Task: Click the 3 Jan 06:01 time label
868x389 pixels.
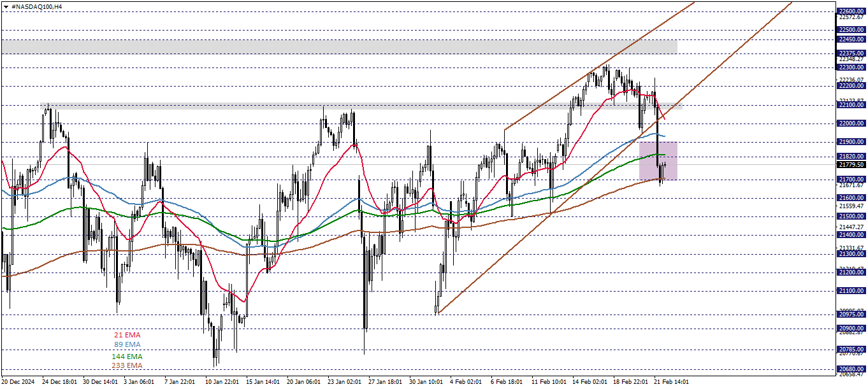Action: pos(140,382)
